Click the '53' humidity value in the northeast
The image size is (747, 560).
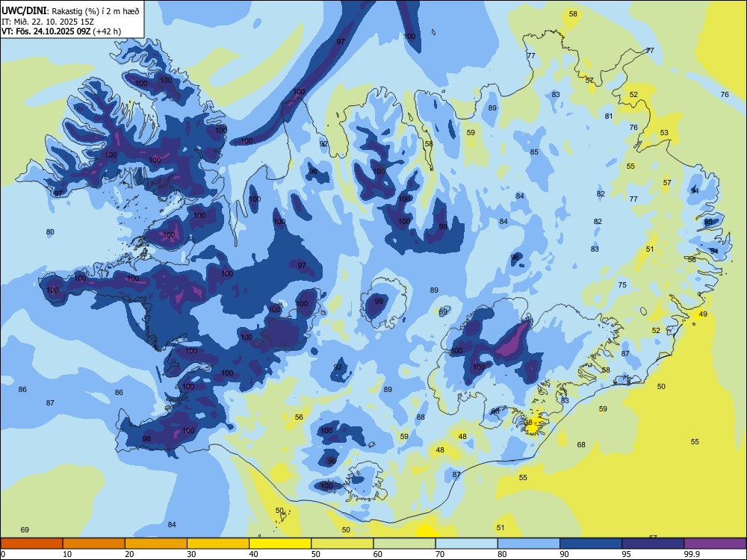click(664, 133)
